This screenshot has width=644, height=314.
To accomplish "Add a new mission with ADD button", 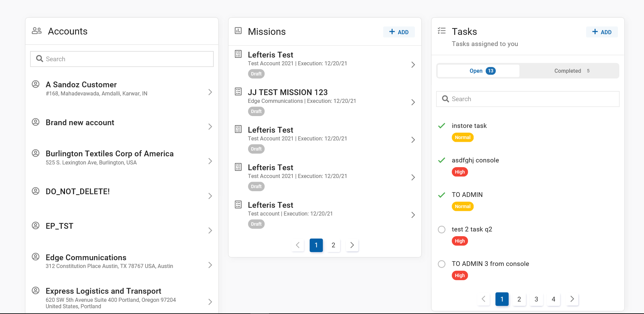I will 399,32.
